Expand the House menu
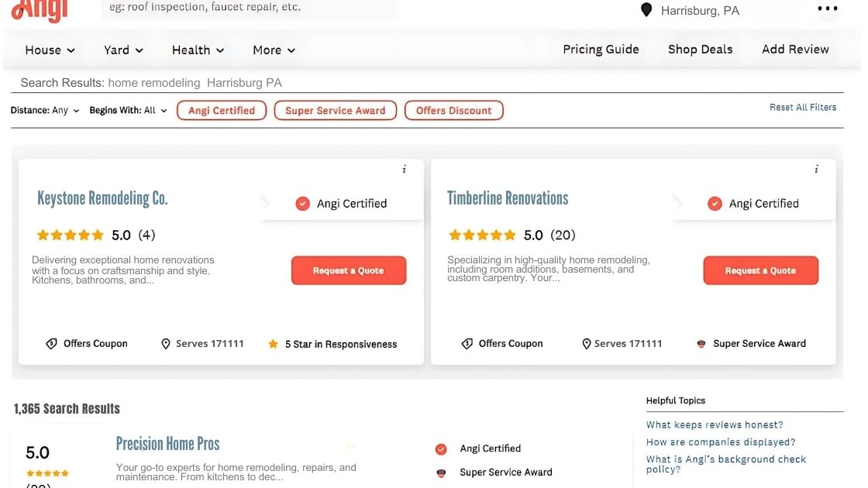868x488 pixels. [x=50, y=50]
